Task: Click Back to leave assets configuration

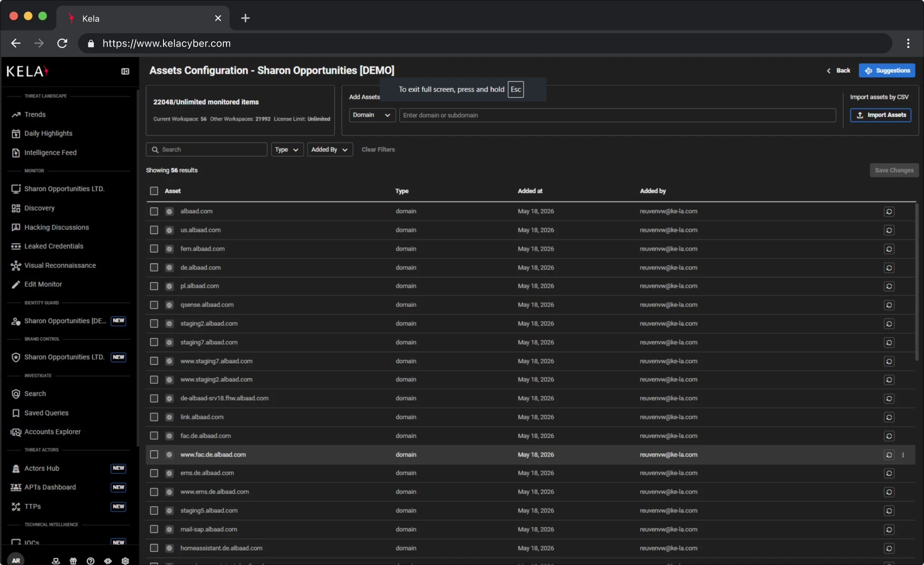Action: click(x=838, y=71)
